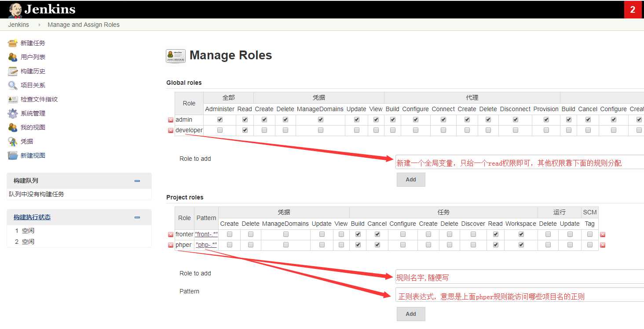Screen dimensions: 644x329
Task: Uncheck admin Administer permission
Action: click(220, 119)
